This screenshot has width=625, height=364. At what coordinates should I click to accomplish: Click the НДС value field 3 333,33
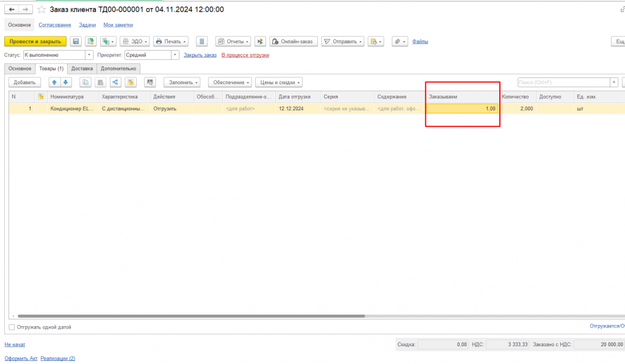(508, 344)
